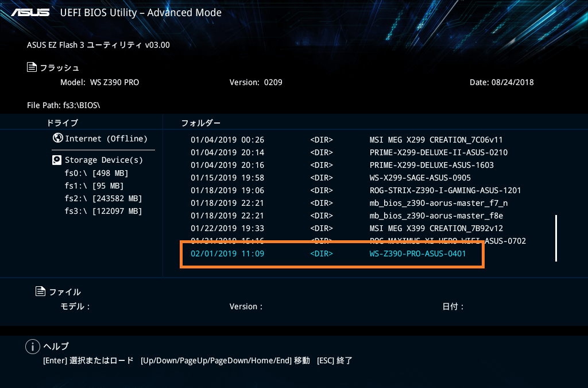
Task: Click the 02/01/2019 11:09 date entry
Action: pos(227,253)
